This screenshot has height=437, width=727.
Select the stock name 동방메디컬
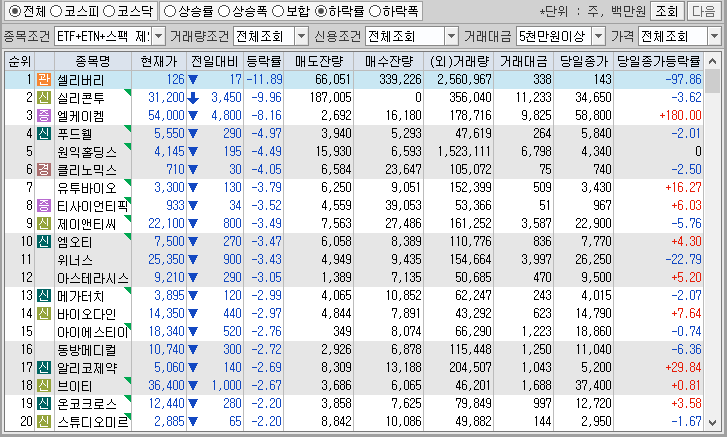coord(87,350)
